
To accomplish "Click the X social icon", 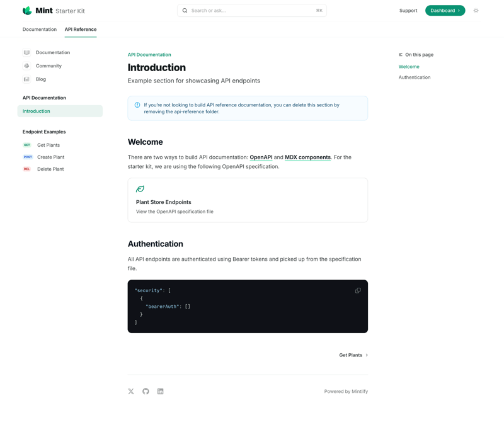I will coord(130,391).
